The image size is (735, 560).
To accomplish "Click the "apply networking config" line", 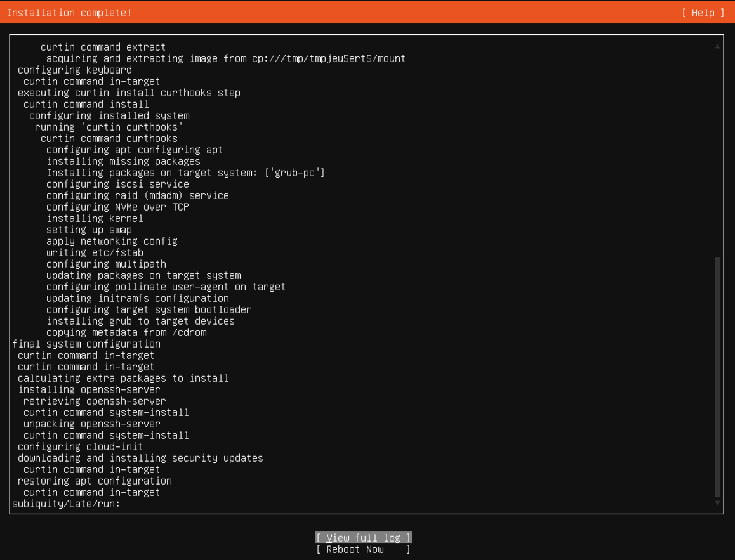I will tap(112, 241).
